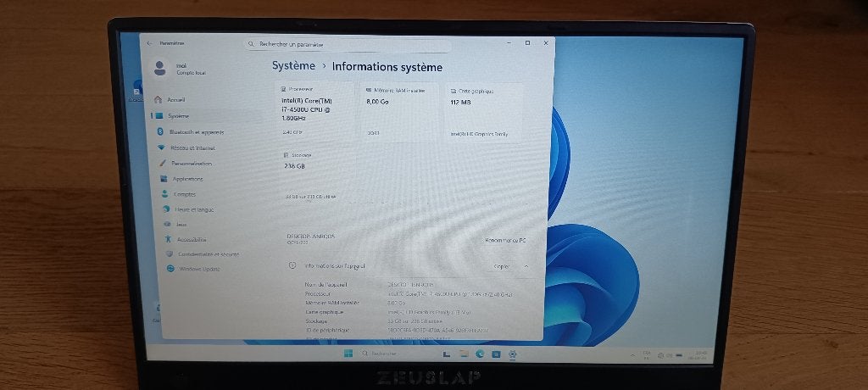Open Microsoft Store from the taskbar
The height and width of the screenshot is (390, 868).
click(x=496, y=354)
